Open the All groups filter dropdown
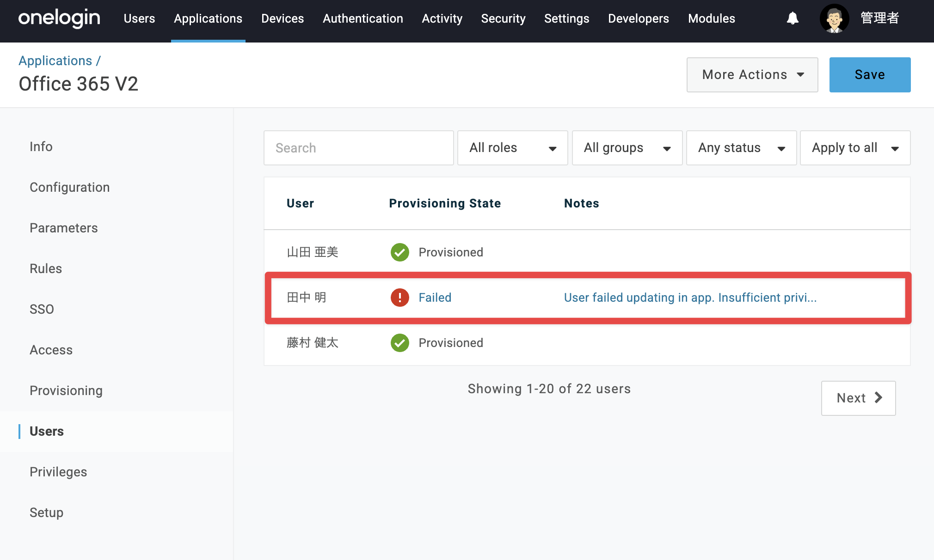The height and width of the screenshot is (560, 934). tap(627, 148)
